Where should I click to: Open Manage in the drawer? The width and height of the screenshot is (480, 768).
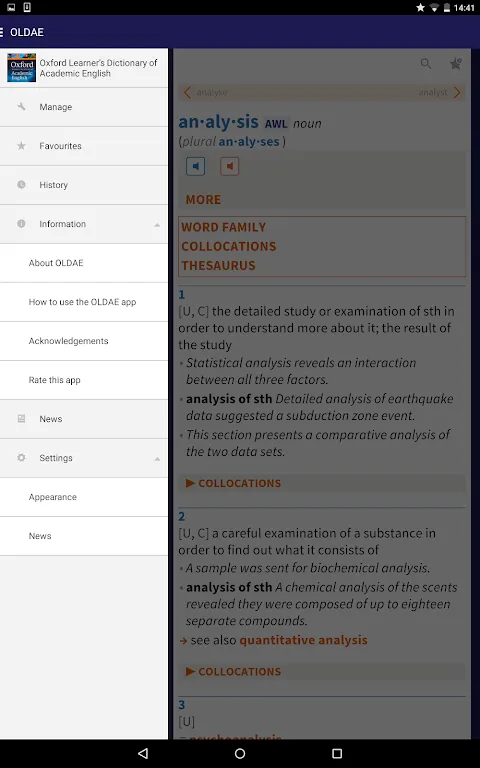[84, 107]
